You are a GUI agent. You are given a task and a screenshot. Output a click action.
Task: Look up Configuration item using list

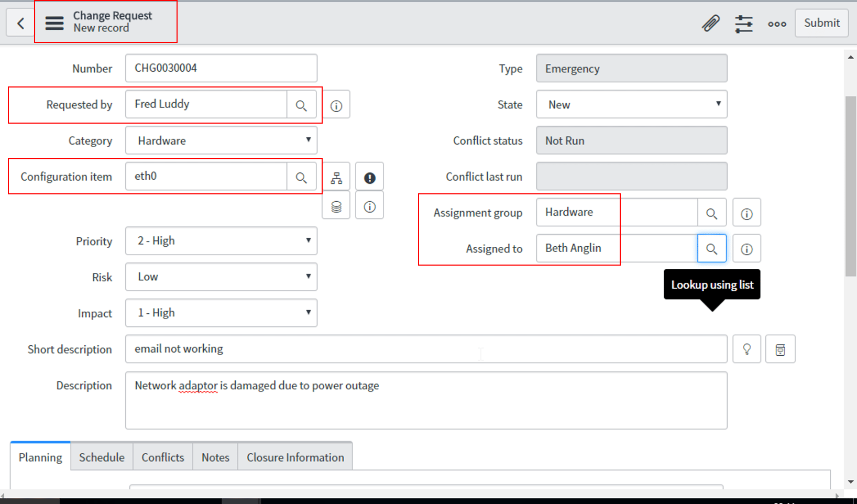(301, 177)
